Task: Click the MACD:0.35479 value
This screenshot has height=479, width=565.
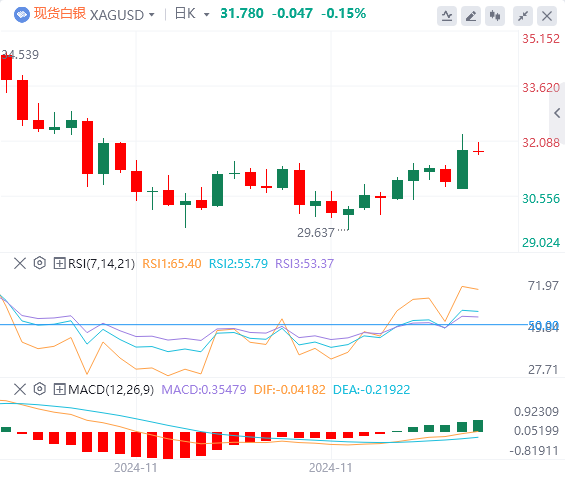Action: coord(204,390)
